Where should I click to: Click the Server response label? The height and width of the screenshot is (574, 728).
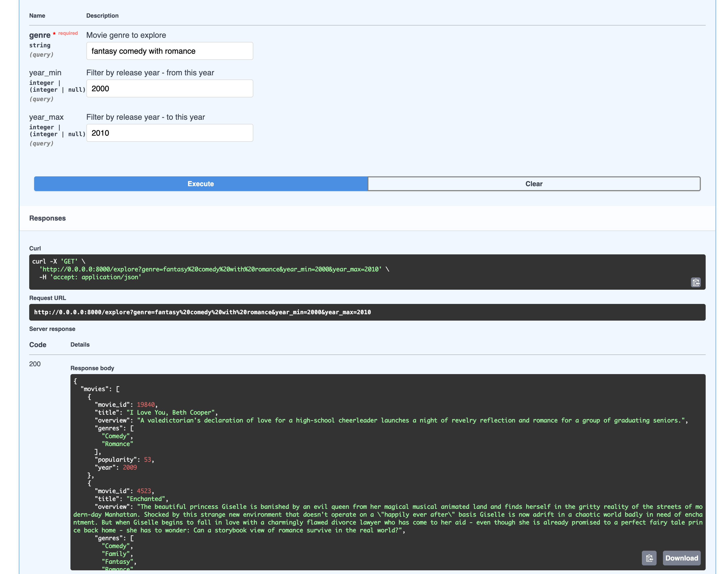coord(52,329)
